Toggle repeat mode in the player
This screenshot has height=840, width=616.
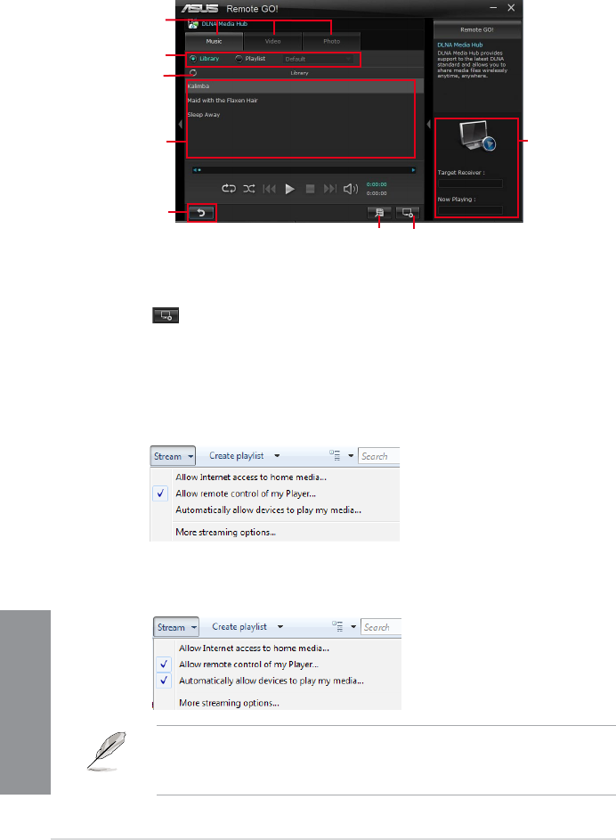(x=229, y=189)
